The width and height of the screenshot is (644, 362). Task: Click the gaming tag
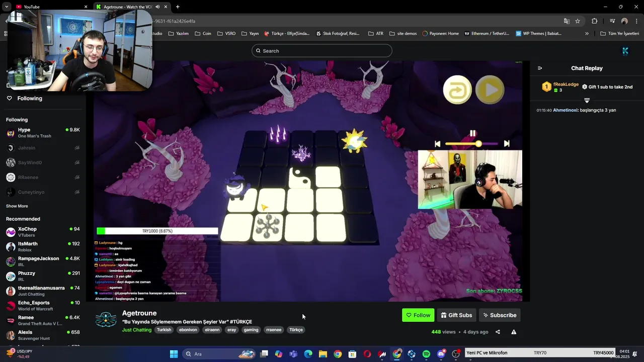(x=251, y=330)
